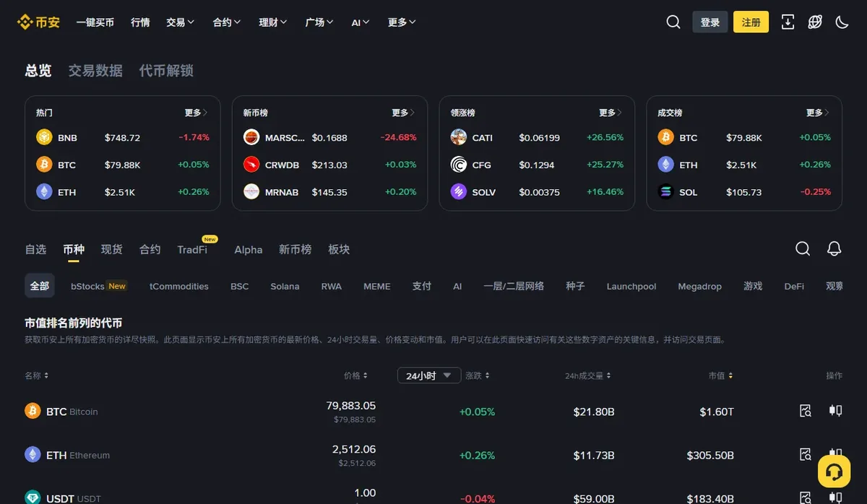
Task: Sort table by 24h成交量 column
Action: 588,375
